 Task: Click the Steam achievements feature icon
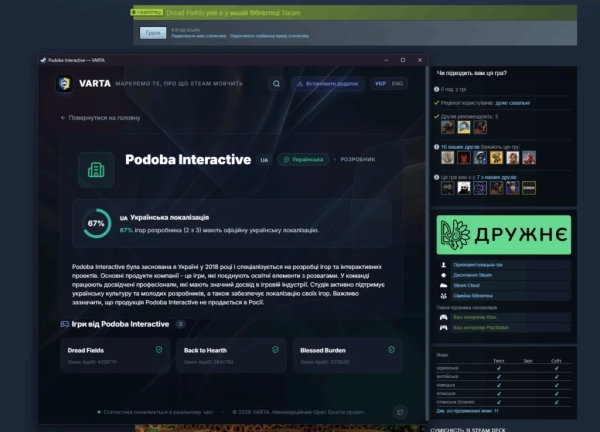point(443,275)
